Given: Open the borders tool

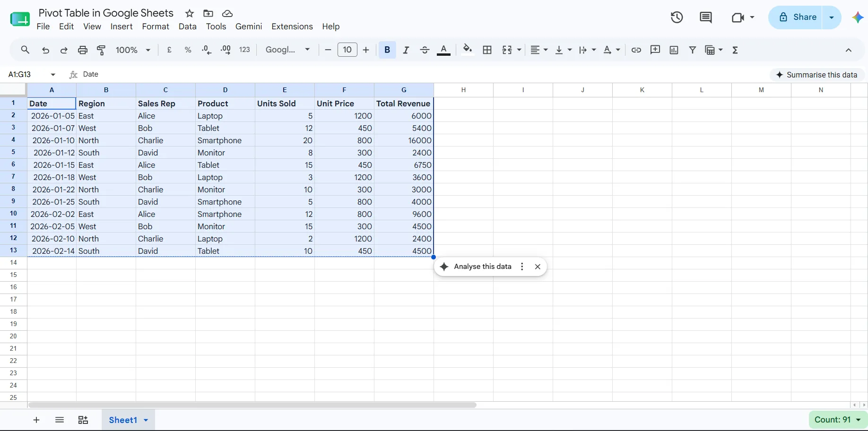Looking at the screenshot, I should tap(487, 50).
